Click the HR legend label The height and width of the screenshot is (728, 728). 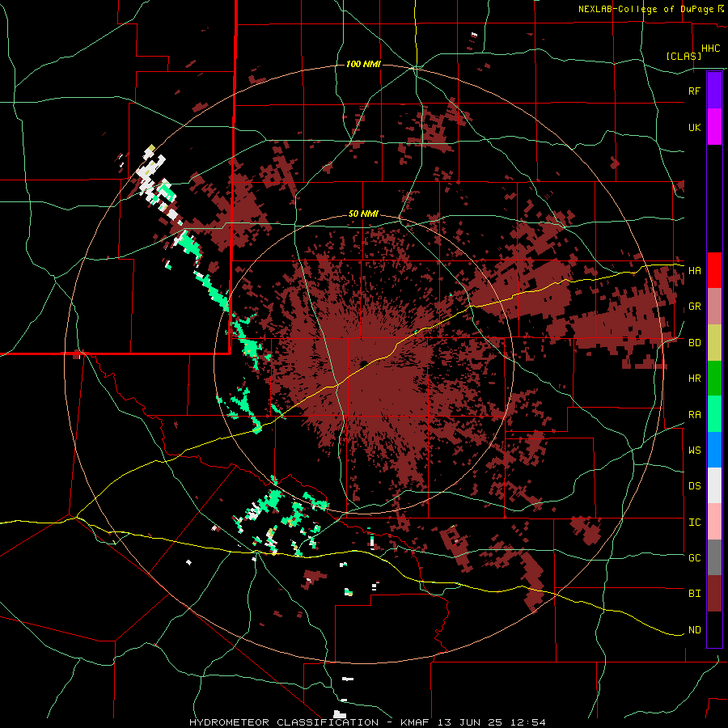point(694,379)
